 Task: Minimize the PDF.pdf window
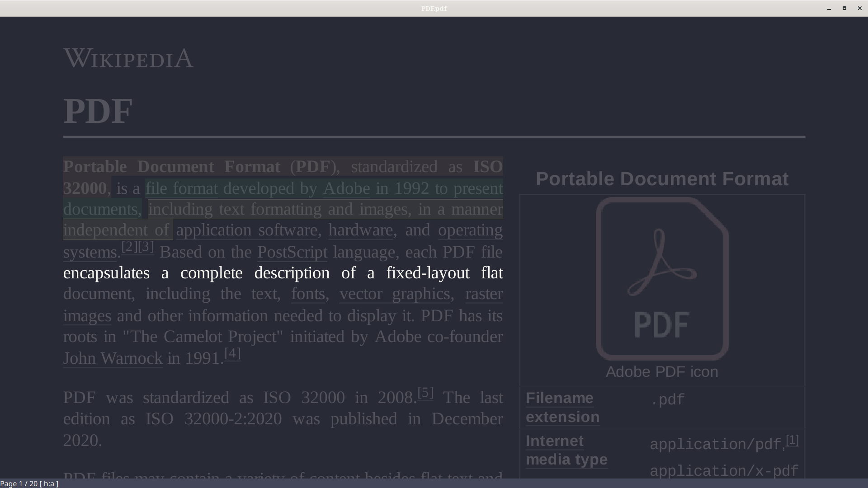[829, 8]
